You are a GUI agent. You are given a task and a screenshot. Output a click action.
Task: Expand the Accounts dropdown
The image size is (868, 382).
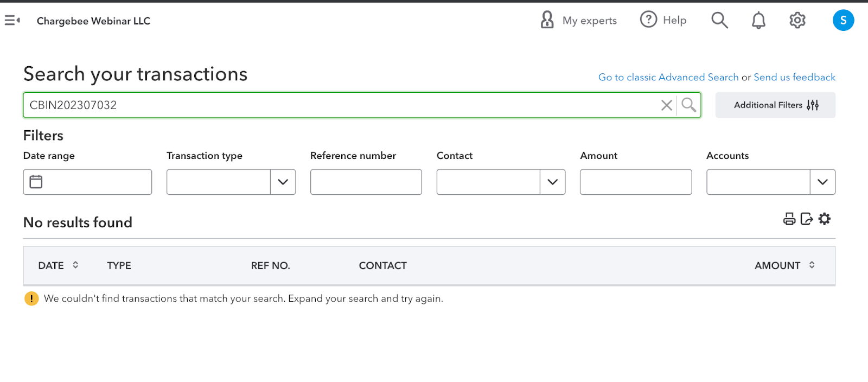click(x=822, y=182)
